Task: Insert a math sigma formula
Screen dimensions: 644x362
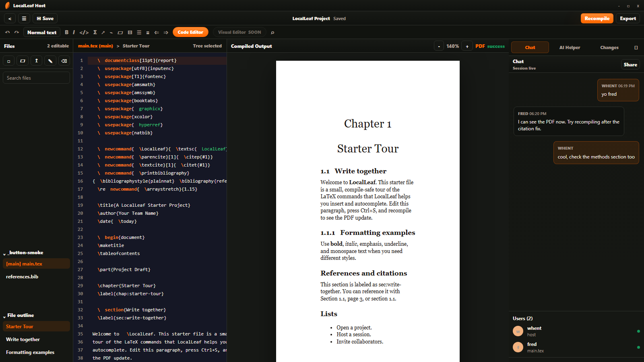Action: (95, 33)
